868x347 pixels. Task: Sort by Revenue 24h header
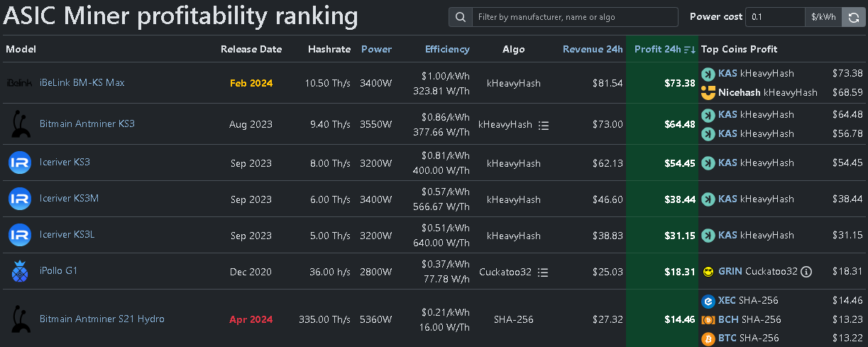[x=593, y=49]
